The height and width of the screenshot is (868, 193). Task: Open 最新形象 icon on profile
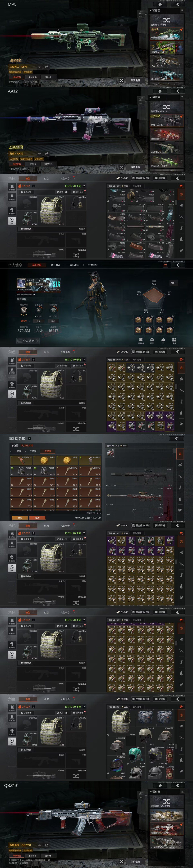coord(141,340)
